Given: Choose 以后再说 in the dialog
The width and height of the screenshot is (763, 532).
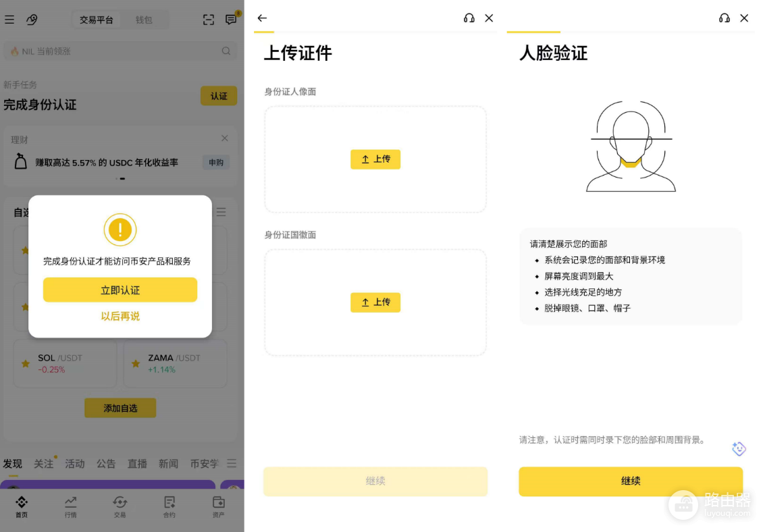Looking at the screenshot, I should click(120, 317).
